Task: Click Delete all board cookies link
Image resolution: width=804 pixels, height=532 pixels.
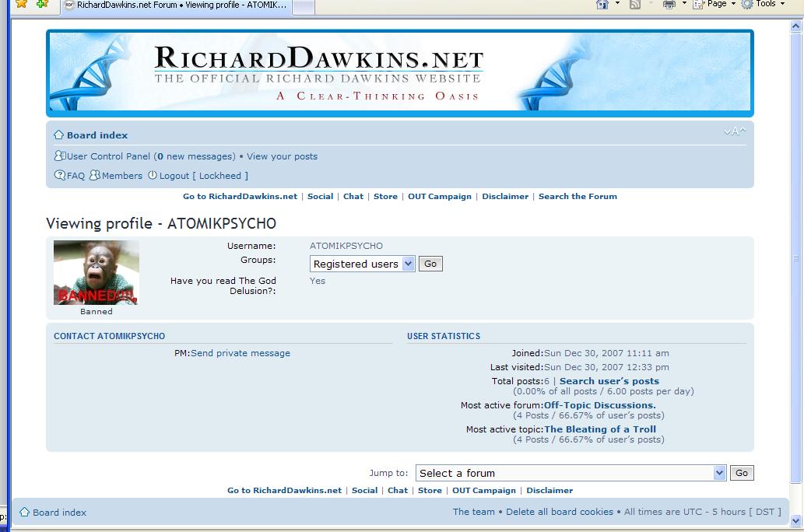Action: pyautogui.click(x=559, y=512)
